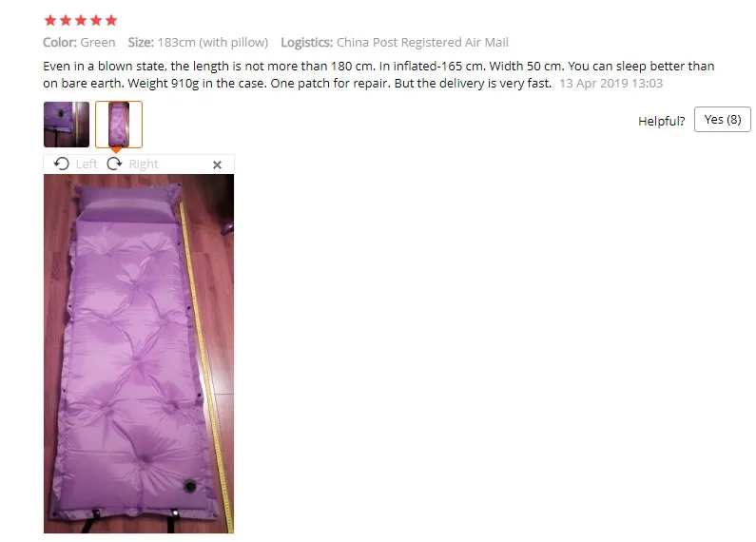Image resolution: width=756 pixels, height=542 pixels.
Task: Click the "Right" rotate label
Action: click(144, 165)
